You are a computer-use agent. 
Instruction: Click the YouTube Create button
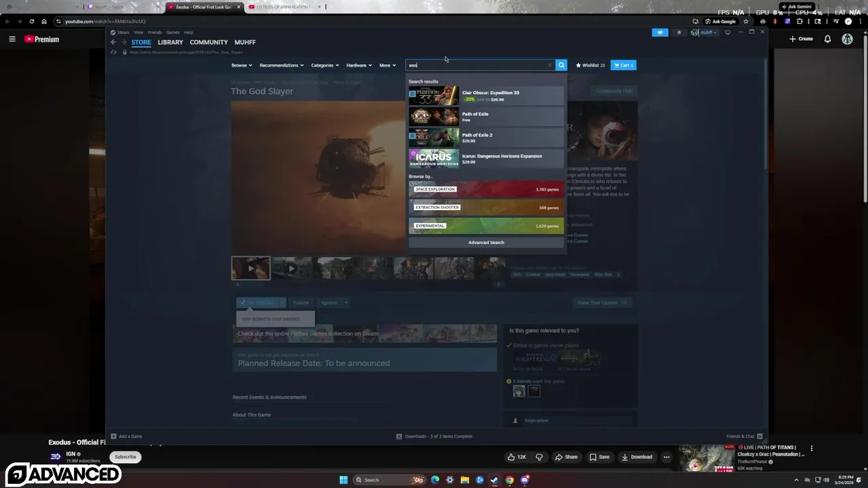click(x=801, y=39)
